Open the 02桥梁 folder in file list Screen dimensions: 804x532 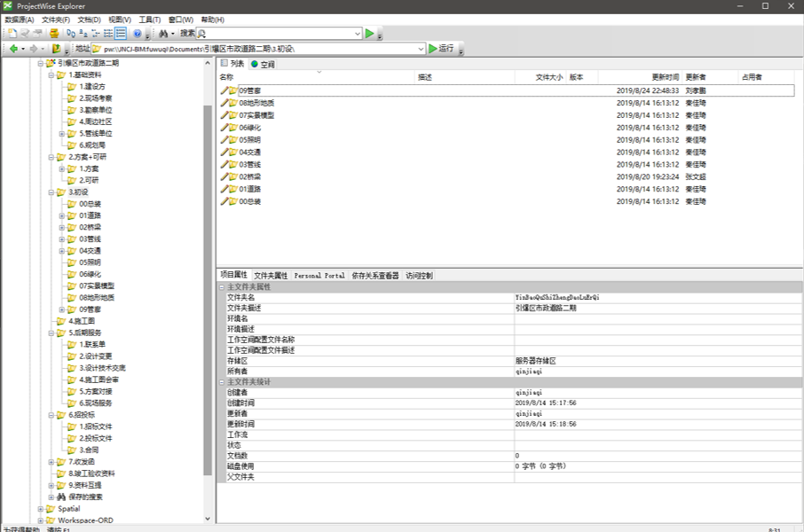249,176
